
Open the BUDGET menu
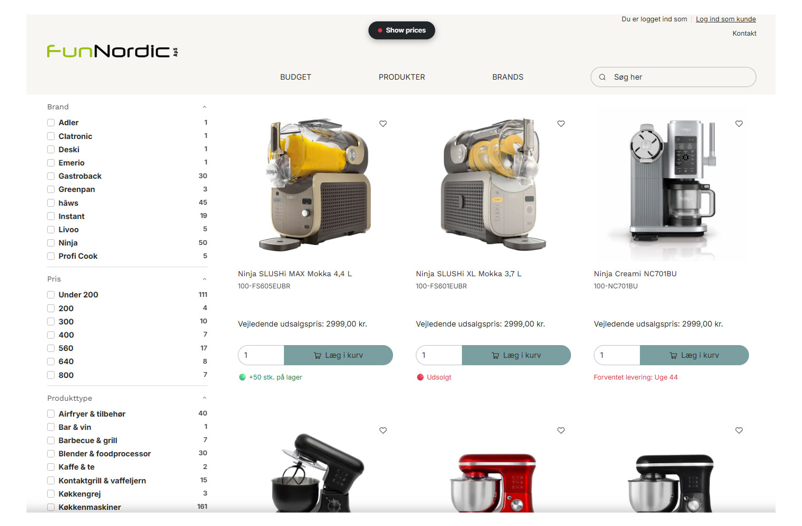point(295,77)
